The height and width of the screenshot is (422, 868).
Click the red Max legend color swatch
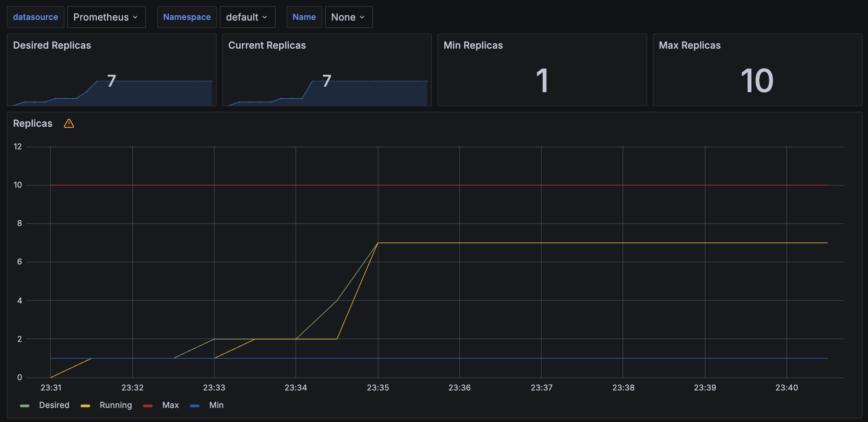(x=148, y=406)
